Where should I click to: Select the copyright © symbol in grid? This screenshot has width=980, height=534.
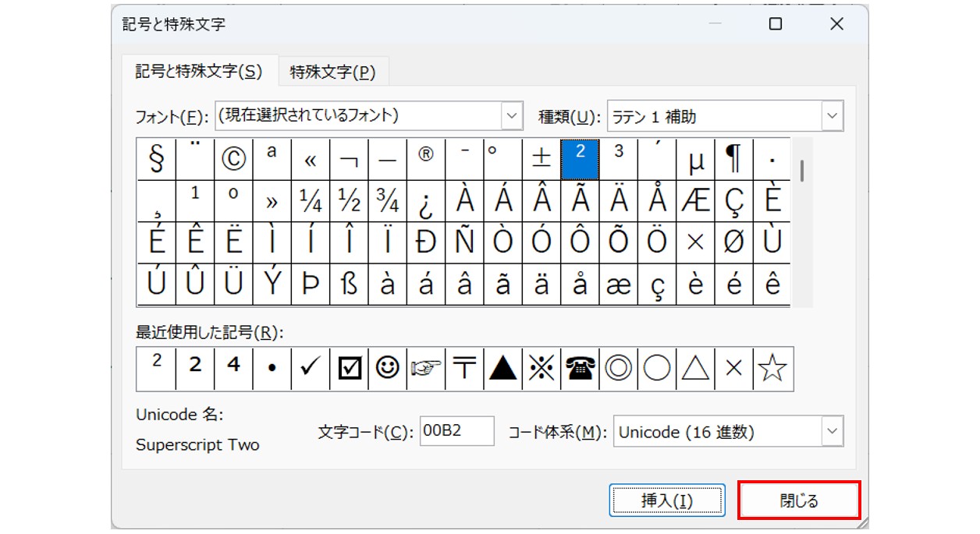point(233,159)
